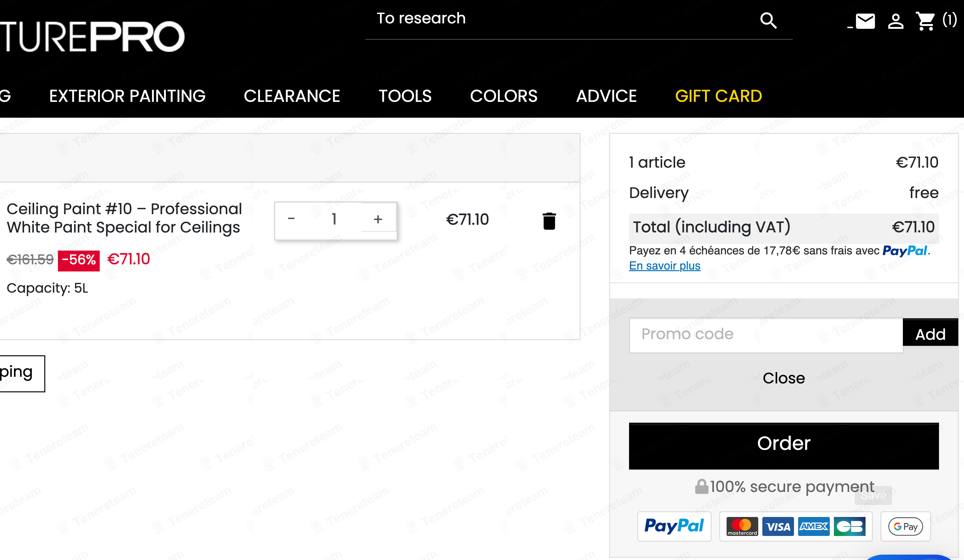Viewport: 964px width, 560px height.
Task: Open the Clearance menu item
Action: 292,96
